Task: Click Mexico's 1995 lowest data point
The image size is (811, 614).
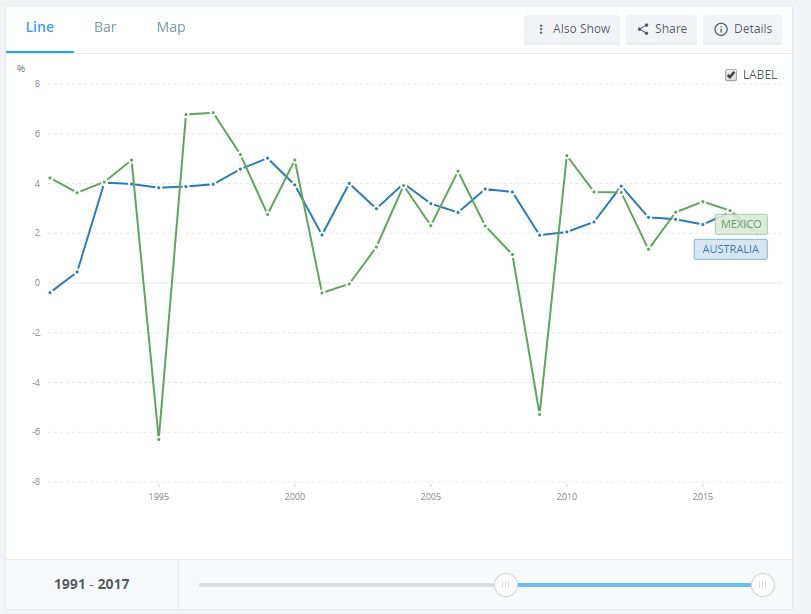Action: [x=158, y=439]
